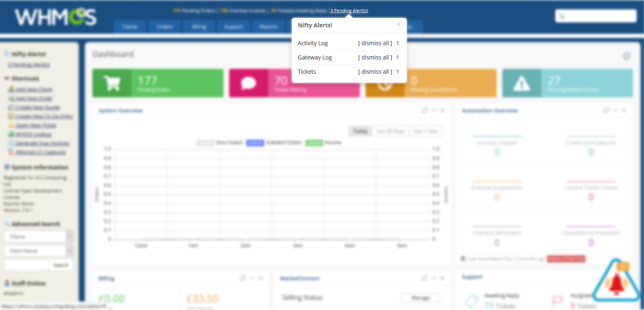Toggle the Activated Orders chart legend
The width and height of the screenshot is (644, 310).
[274, 143]
